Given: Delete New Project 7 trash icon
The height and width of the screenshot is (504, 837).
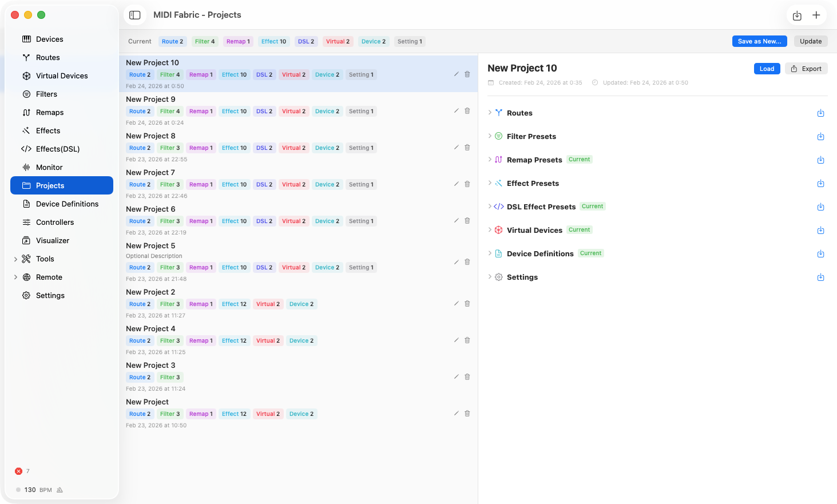Looking at the screenshot, I should coord(467,184).
